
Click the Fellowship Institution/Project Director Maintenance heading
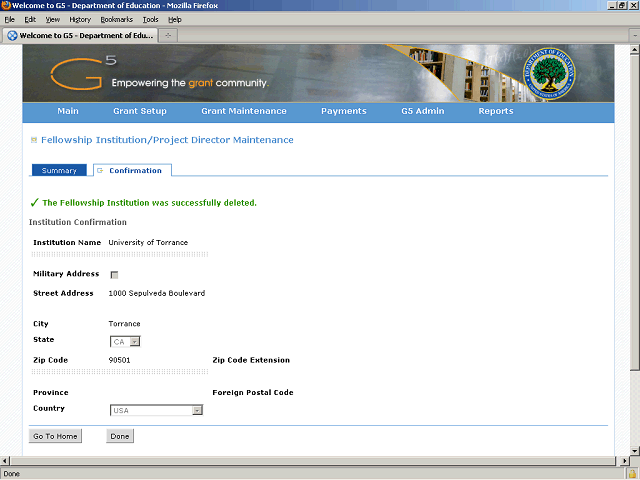[x=167, y=140]
